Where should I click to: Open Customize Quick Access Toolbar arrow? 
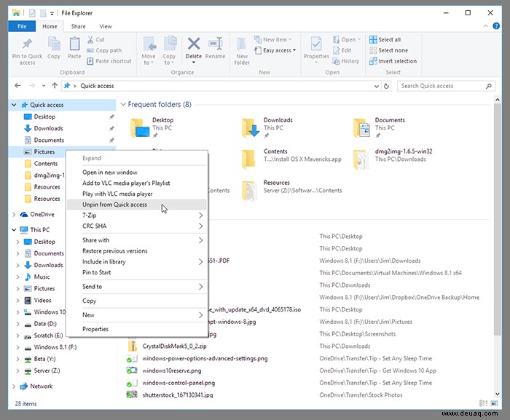(x=52, y=13)
